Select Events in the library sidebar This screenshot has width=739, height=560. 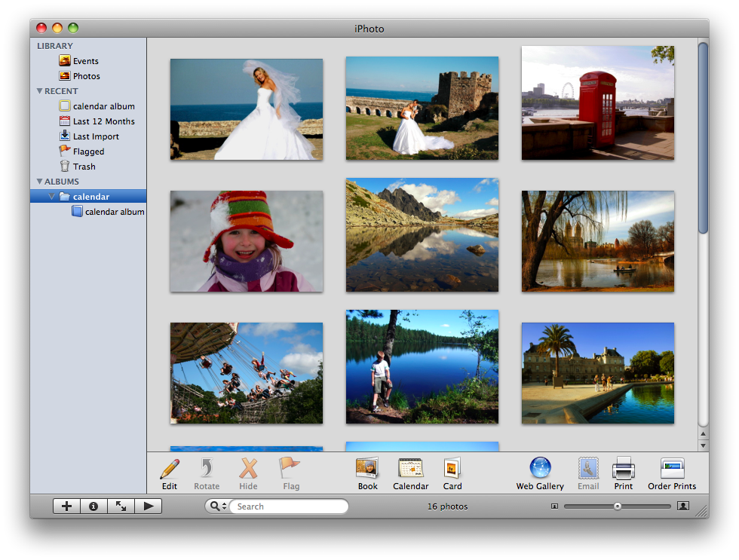tap(85, 61)
